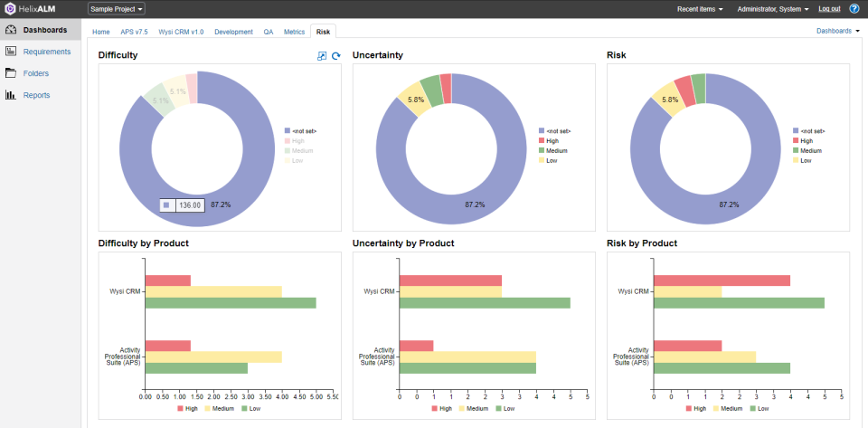The image size is (868, 428).
Task: Open the Dashboards link at top right
Action: coord(837,31)
